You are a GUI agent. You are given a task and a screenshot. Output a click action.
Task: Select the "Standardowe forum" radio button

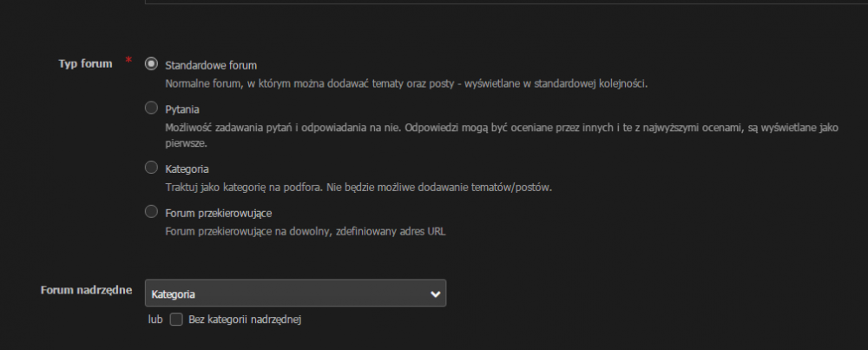click(x=152, y=64)
